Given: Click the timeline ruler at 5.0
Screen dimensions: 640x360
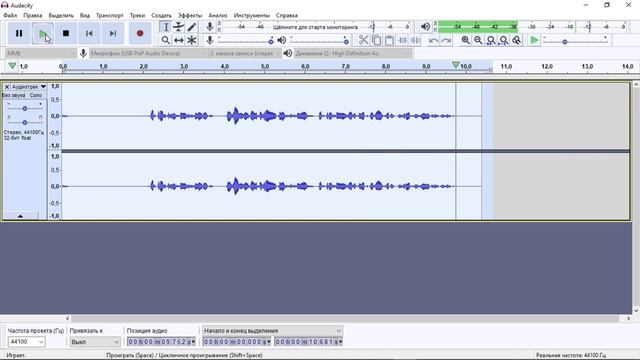Looking at the screenshot, I should [265, 67].
